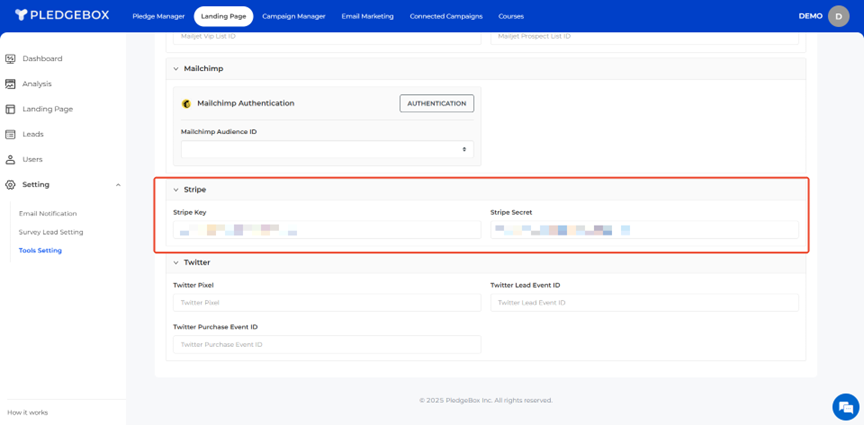The image size is (864, 425).
Task: Collapse the Twitter section
Action: (176, 263)
